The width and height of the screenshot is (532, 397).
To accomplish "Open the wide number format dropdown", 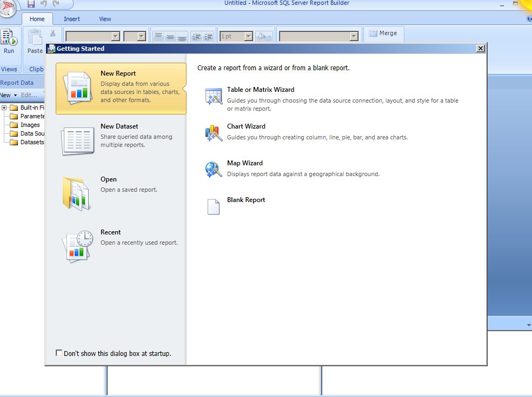I will (x=354, y=36).
